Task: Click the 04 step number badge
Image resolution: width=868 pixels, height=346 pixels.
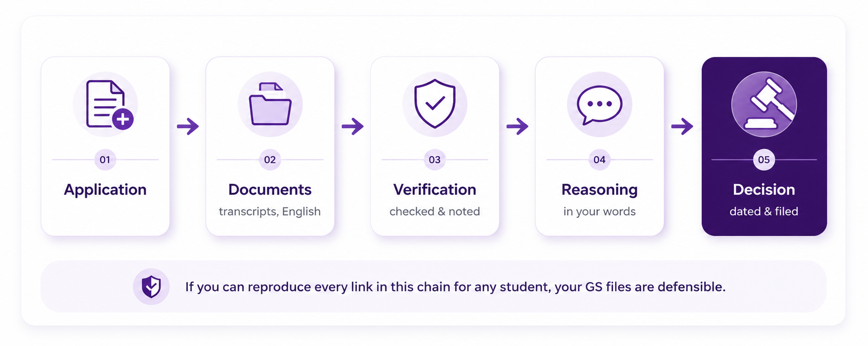Action: click(599, 160)
